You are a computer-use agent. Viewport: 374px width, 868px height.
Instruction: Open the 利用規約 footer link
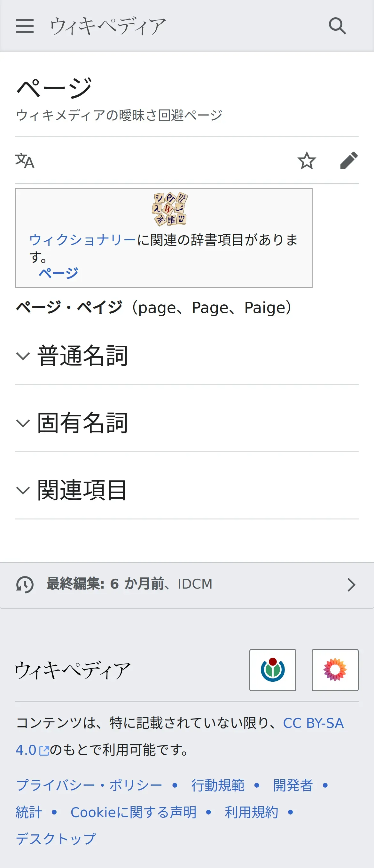coord(252,812)
